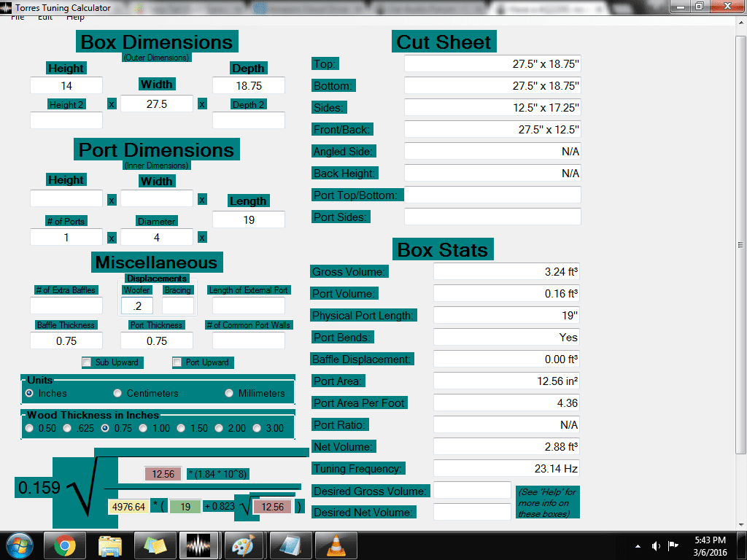The width and height of the screenshot is (747, 560).
Task: Open Windows Start menu
Action: (20, 545)
